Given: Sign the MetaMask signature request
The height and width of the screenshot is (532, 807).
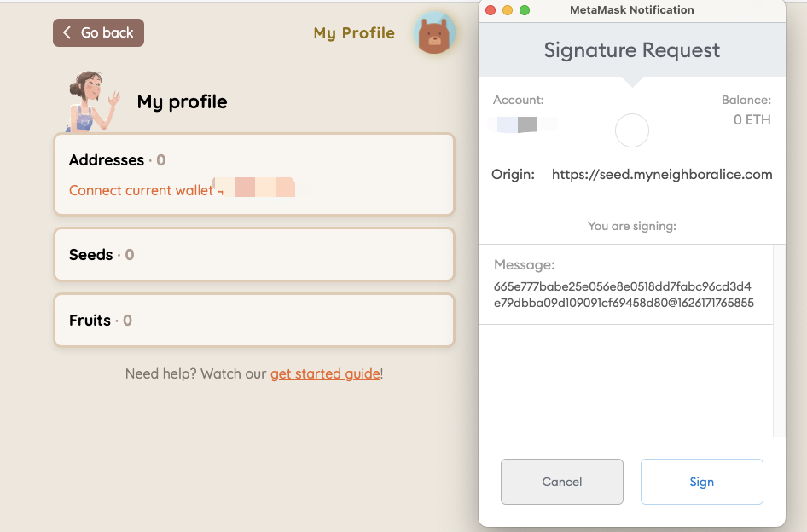Looking at the screenshot, I should pos(701,482).
